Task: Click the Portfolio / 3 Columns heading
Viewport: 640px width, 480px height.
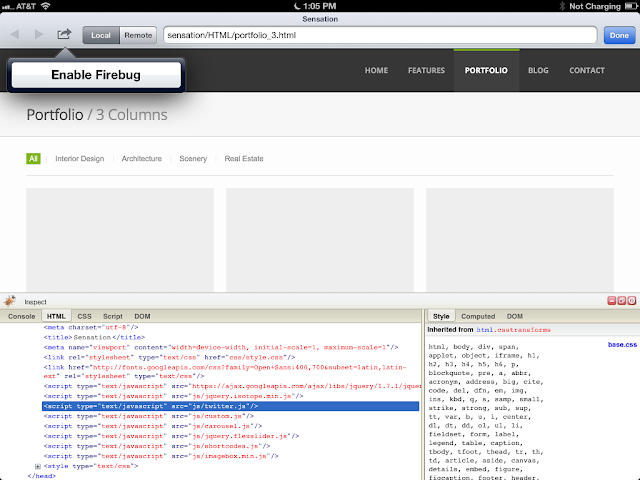Action: pos(97,115)
